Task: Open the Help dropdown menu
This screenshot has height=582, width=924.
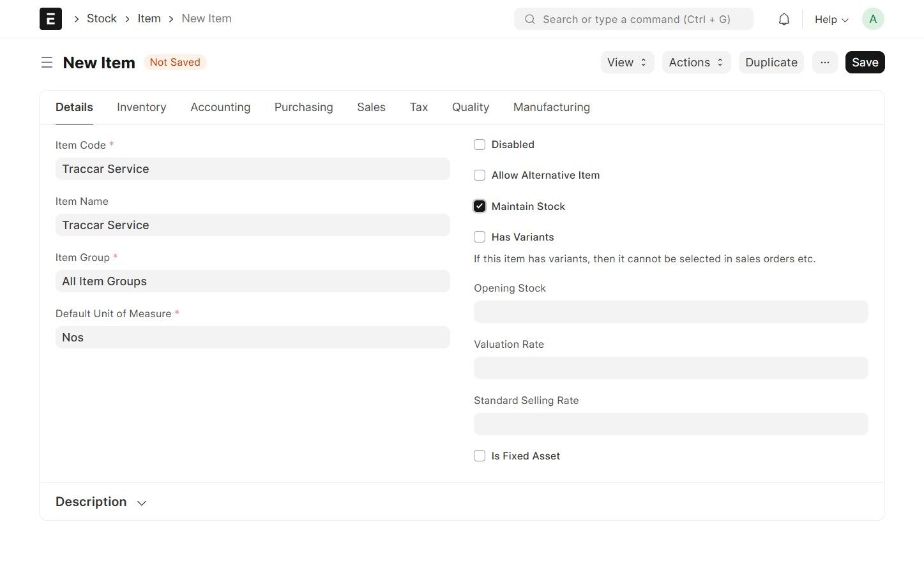Action: point(831,19)
